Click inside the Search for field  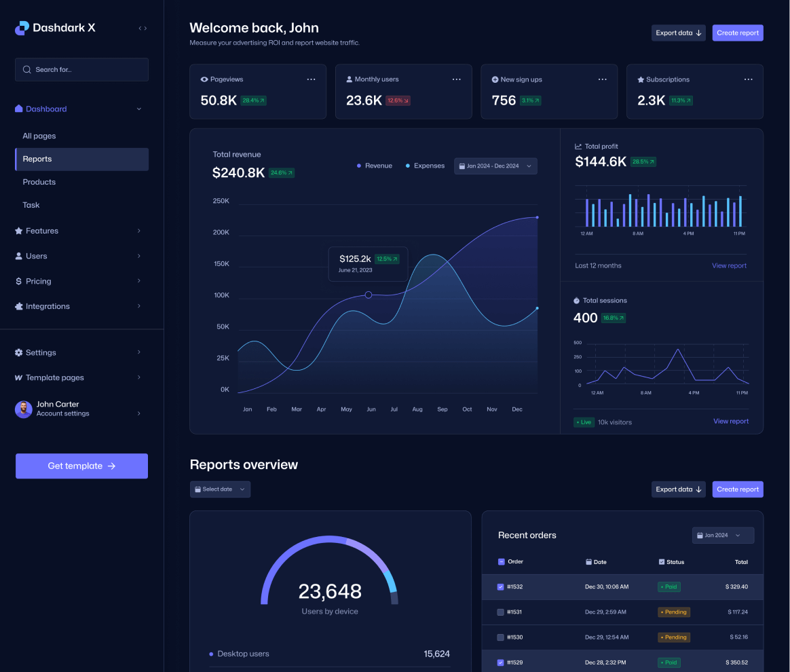pos(81,69)
